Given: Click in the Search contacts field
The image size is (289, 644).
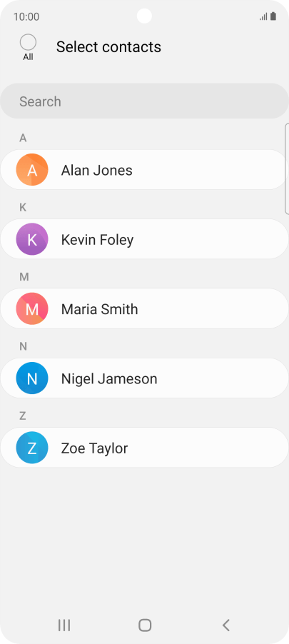Looking at the screenshot, I should (x=144, y=101).
